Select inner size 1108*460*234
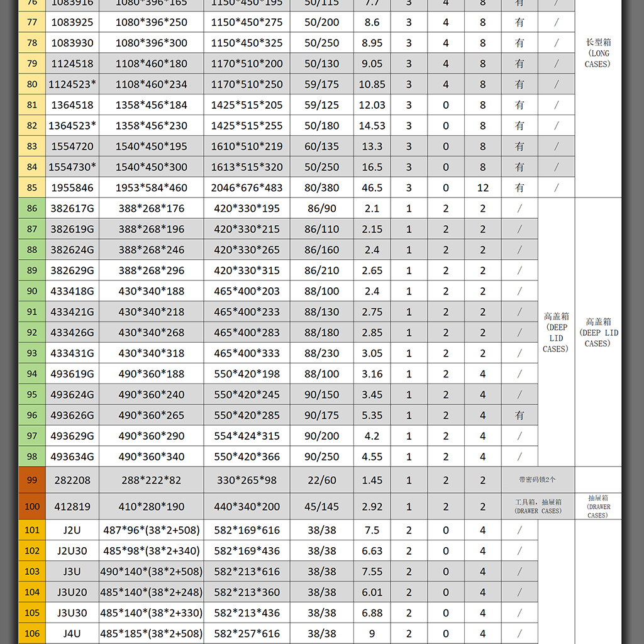The width and height of the screenshot is (644, 644). pos(151,84)
